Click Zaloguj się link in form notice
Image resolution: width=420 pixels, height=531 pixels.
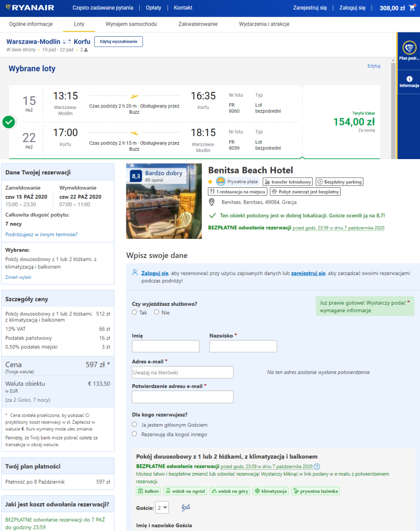[155, 273]
